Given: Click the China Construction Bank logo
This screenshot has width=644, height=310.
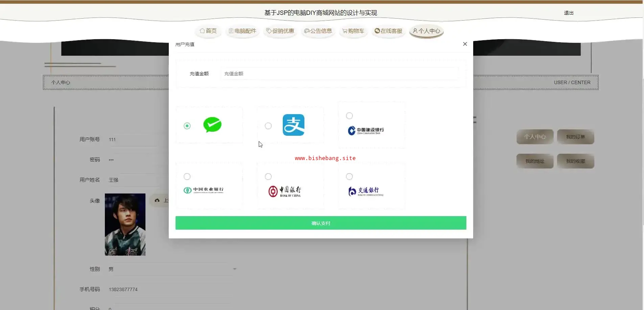Looking at the screenshot, I should tap(366, 131).
